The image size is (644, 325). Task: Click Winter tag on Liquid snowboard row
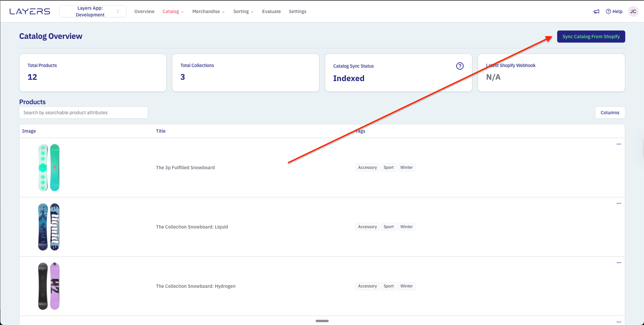(x=406, y=227)
